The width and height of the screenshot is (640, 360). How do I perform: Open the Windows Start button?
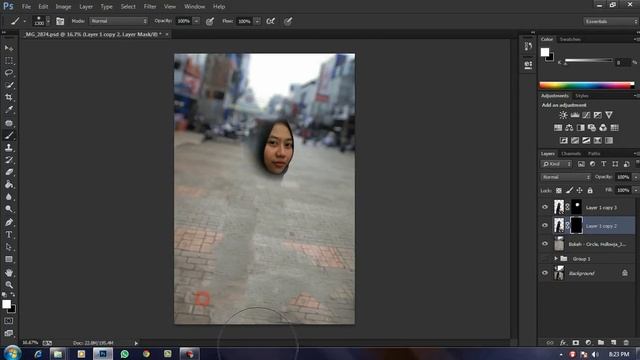pyautogui.click(x=12, y=353)
